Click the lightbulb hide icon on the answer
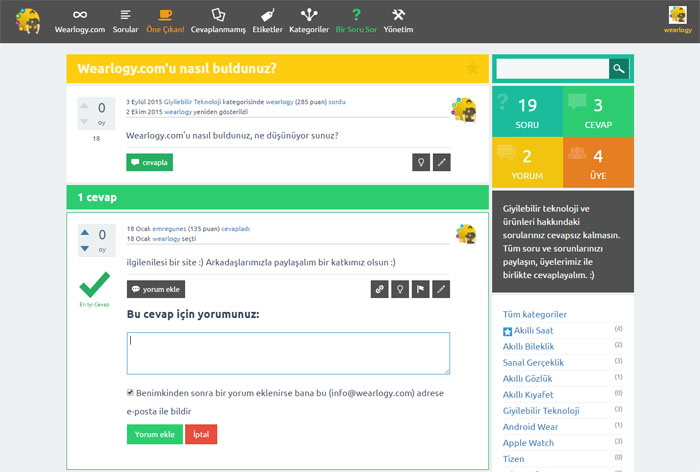Image resolution: width=700 pixels, height=472 pixels. pos(400,289)
